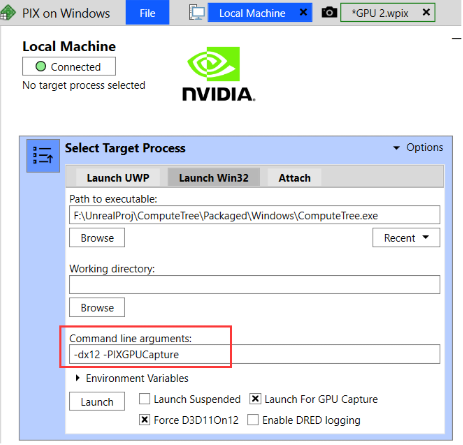The height and width of the screenshot is (445, 463).
Task: Click the Command line arguments field
Action: click(255, 354)
